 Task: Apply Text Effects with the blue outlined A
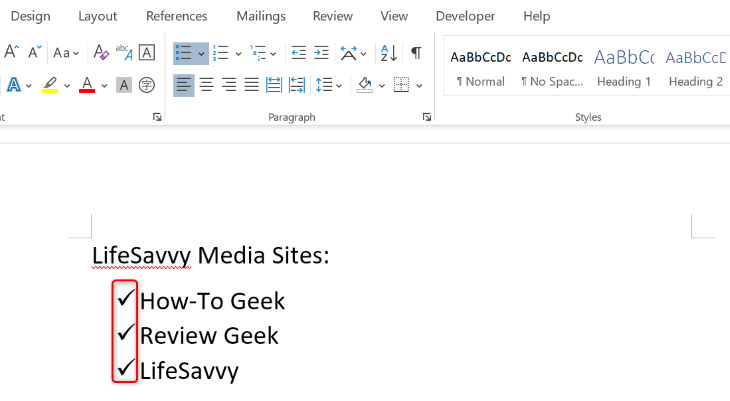tap(14, 85)
